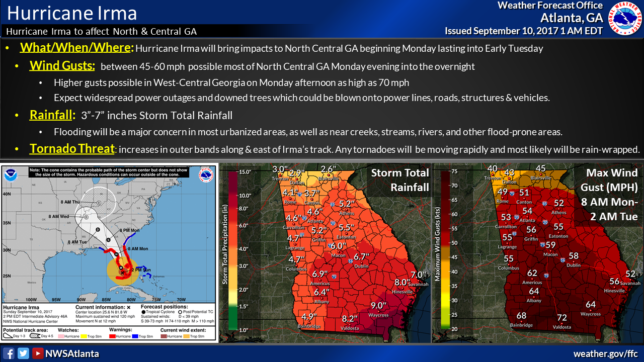Viewport: 644px width, 362px height.
Task: Open the Twitter icon in the footer
Action: [x=23, y=353]
